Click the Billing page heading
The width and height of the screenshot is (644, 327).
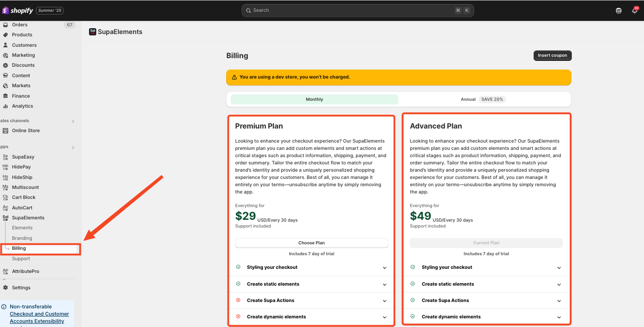click(x=237, y=56)
